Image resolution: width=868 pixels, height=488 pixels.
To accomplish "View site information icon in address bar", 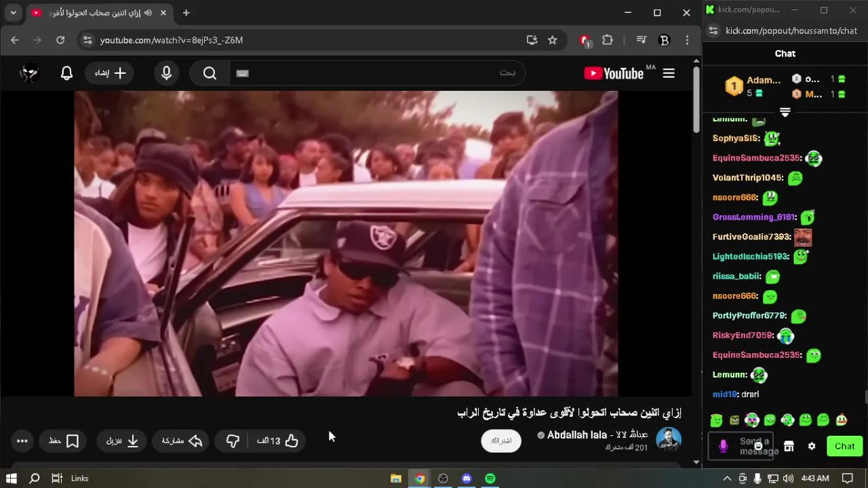I will [x=87, y=40].
